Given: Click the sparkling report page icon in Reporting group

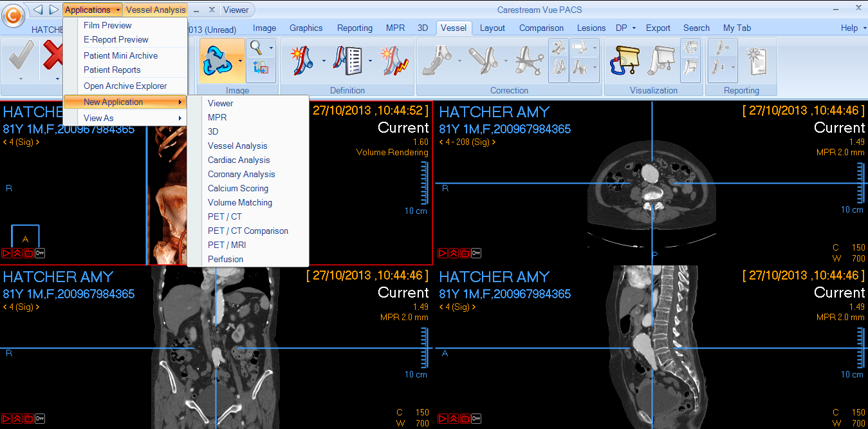Looking at the screenshot, I should [x=756, y=61].
